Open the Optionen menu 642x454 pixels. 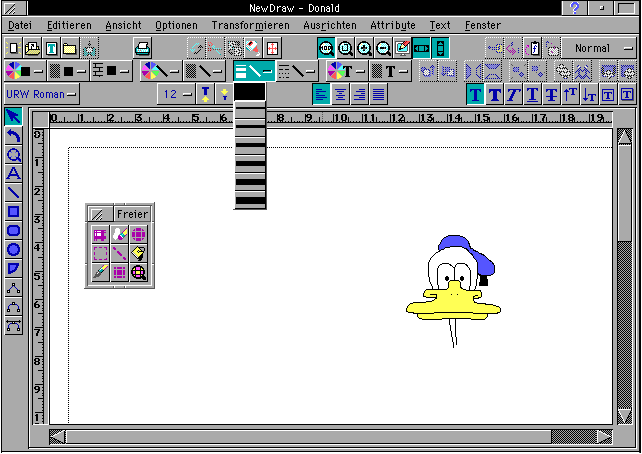[176, 25]
